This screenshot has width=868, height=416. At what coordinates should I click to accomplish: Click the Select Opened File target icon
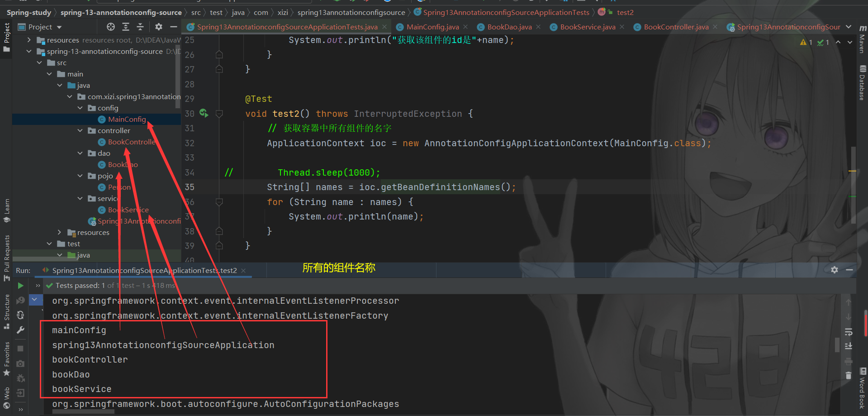coord(111,27)
